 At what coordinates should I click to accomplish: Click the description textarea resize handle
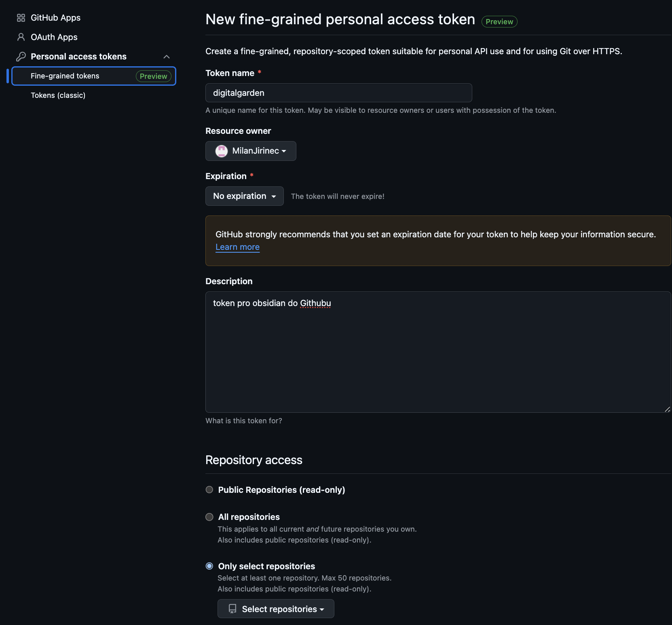(x=667, y=409)
